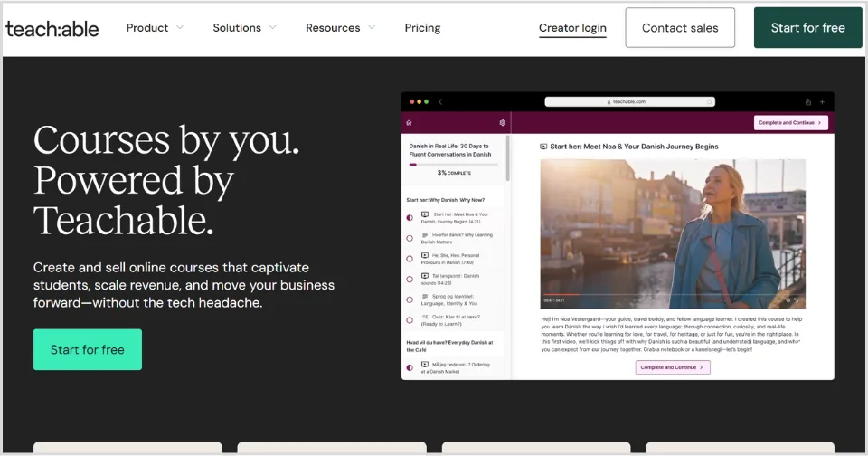Viewport: 868px width, 456px height.
Task: Open course settings gear icon
Action: click(x=503, y=122)
